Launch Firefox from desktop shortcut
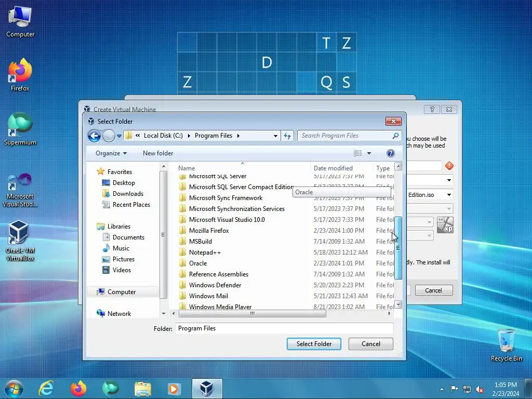532x399 pixels. click(20, 75)
